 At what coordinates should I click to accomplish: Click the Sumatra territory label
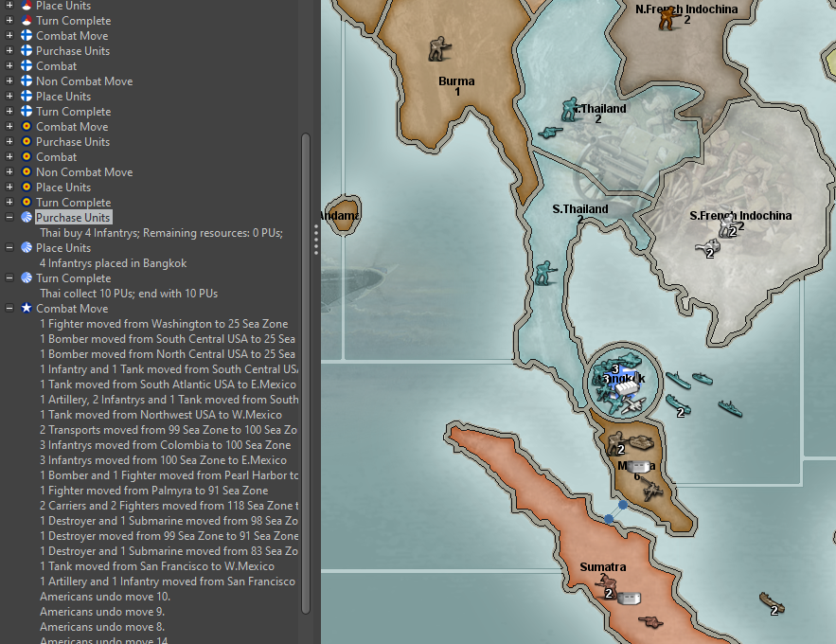coord(603,567)
